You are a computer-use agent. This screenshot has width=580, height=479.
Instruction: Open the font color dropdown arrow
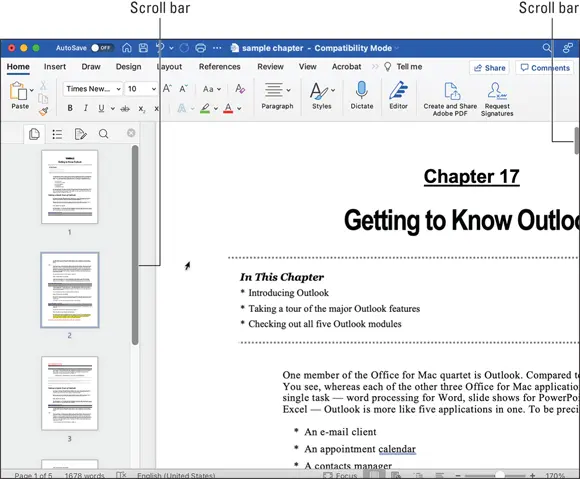239,108
